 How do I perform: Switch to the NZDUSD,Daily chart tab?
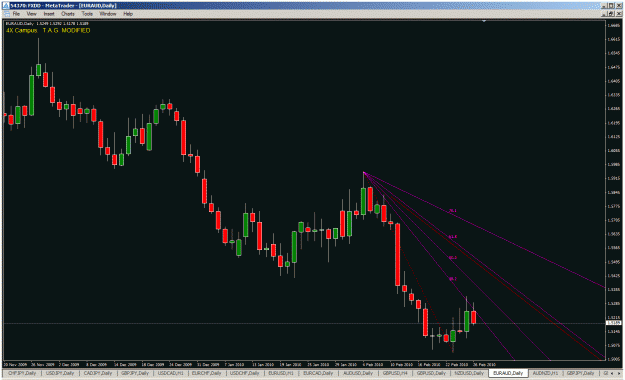(x=469, y=373)
